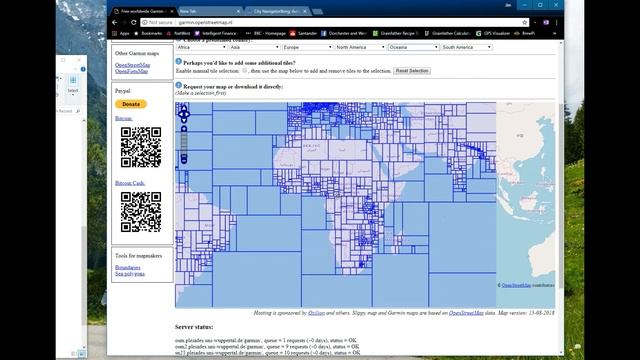Open the Oceania dropdown
This screenshot has height=360, width=640.
click(x=413, y=47)
